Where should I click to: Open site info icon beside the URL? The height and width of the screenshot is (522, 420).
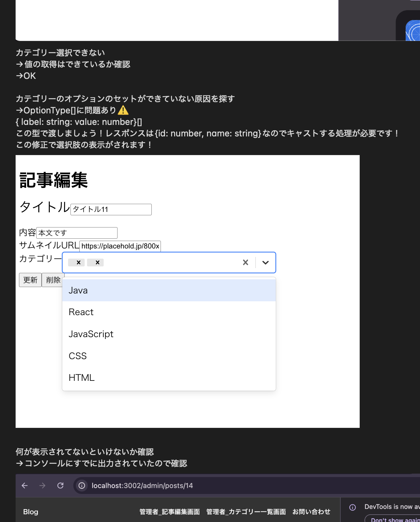tap(82, 485)
